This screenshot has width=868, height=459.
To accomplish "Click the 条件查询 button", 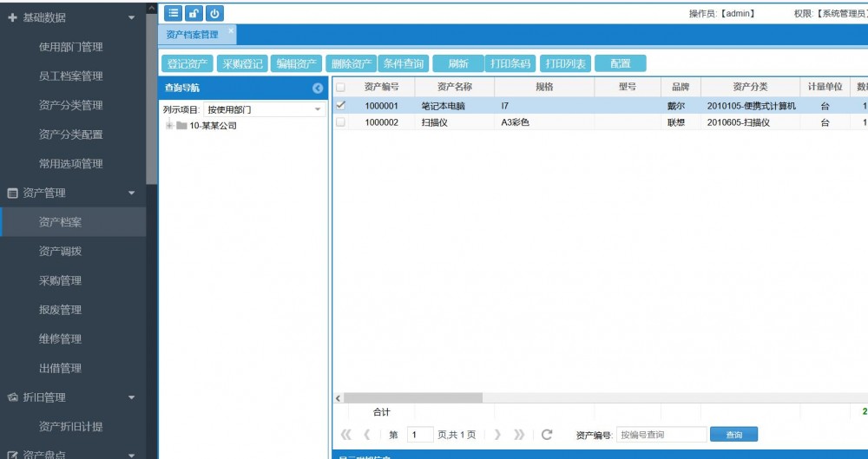I will pos(404,63).
